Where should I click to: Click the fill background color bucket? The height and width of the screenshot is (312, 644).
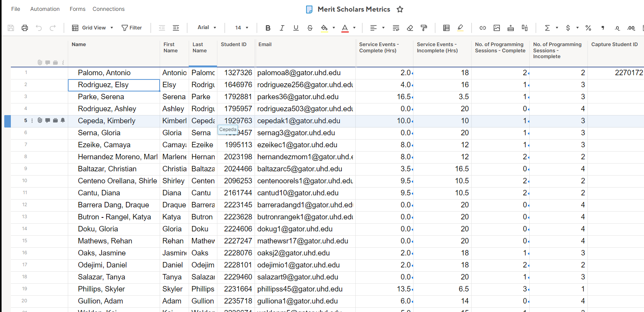[x=324, y=28]
